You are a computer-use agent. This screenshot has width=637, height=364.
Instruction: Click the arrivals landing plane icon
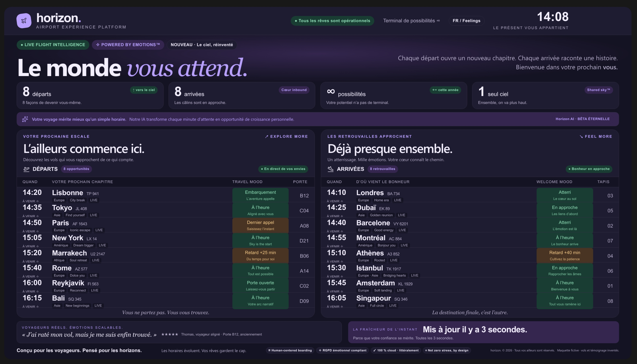pyautogui.click(x=330, y=169)
